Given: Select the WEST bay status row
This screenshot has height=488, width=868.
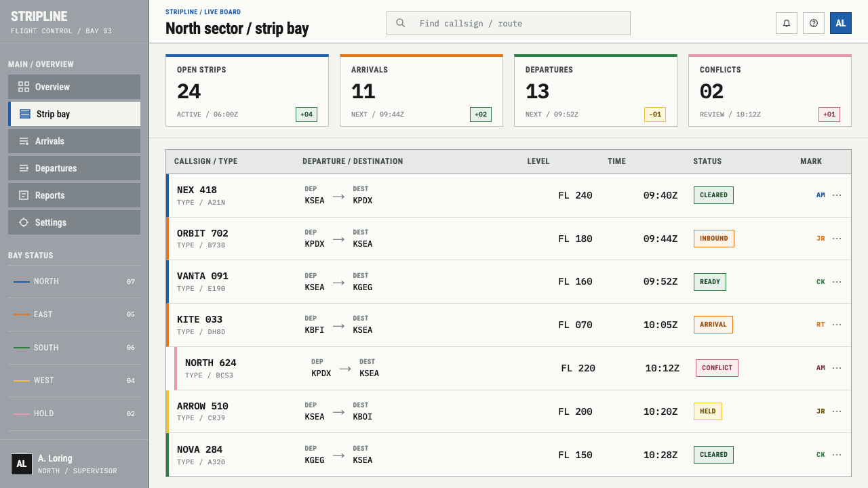Looking at the screenshot, I should tap(74, 380).
